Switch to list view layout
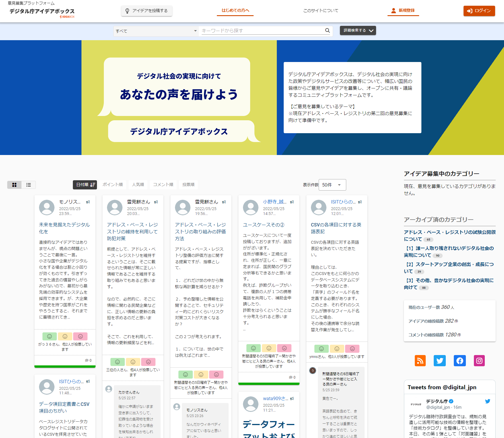This screenshot has width=504, height=438. pyautogui.click(x=29, y=185)
